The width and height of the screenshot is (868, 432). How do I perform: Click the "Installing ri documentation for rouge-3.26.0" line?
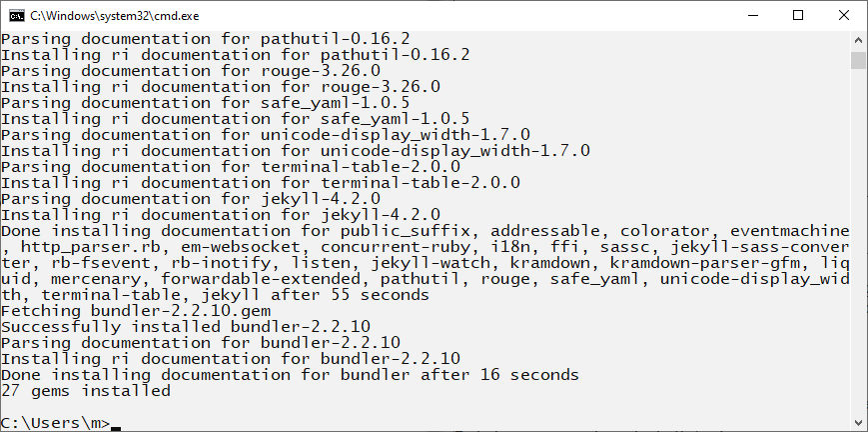[220, 87]
